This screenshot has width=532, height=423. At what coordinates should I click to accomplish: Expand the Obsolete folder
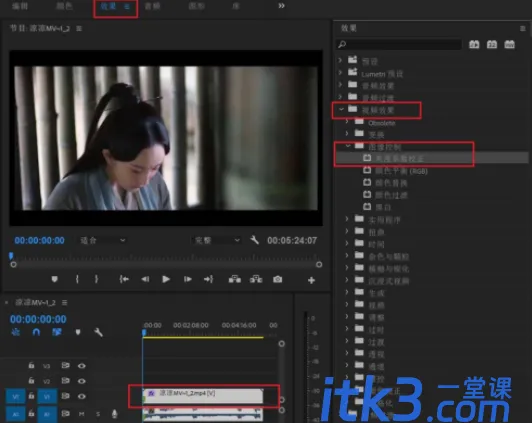point(347,121)
